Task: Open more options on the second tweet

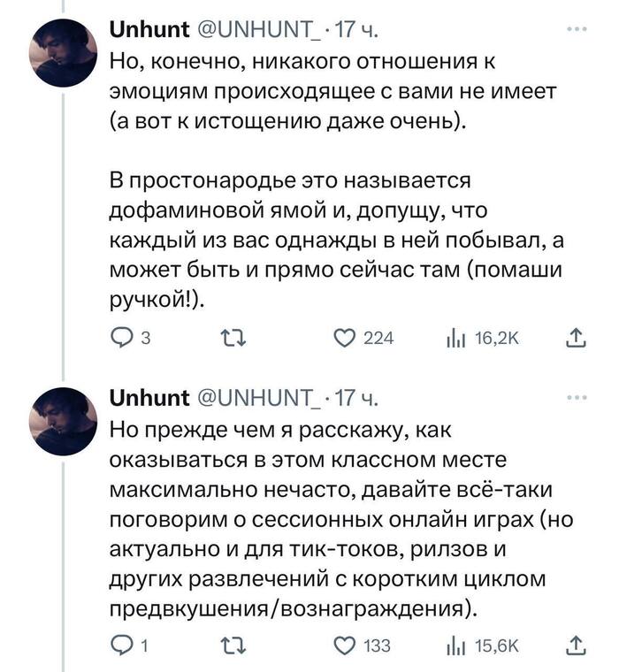Action: 577,399
